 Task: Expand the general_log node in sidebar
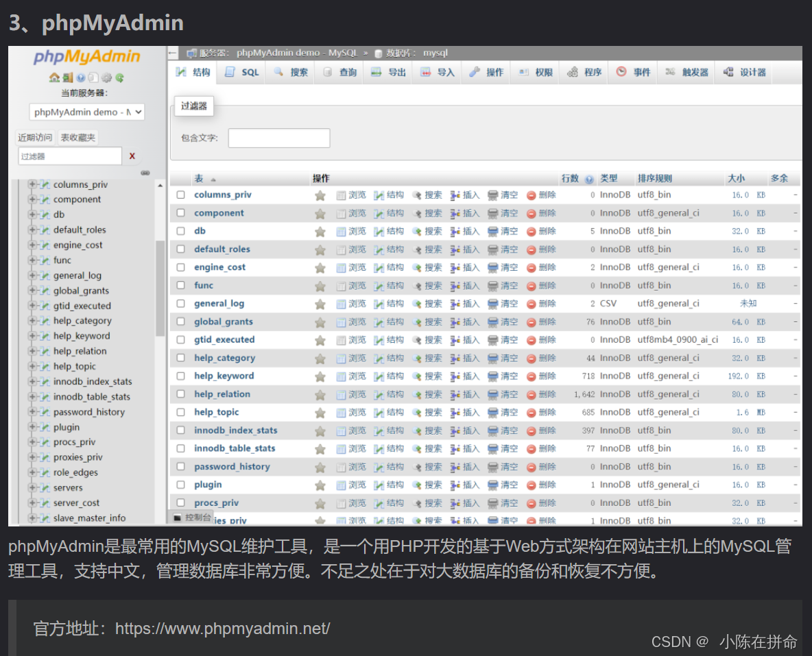point(32,276)
